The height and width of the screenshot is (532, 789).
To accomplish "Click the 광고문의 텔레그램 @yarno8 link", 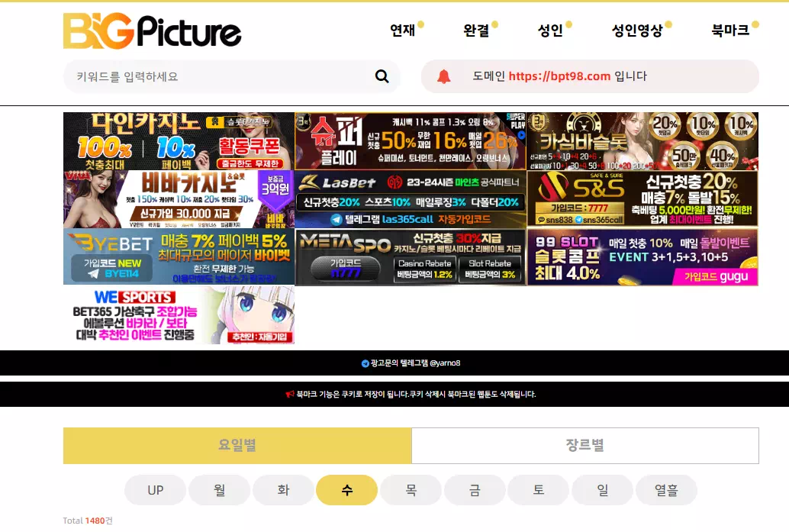I will pos(411,363).
